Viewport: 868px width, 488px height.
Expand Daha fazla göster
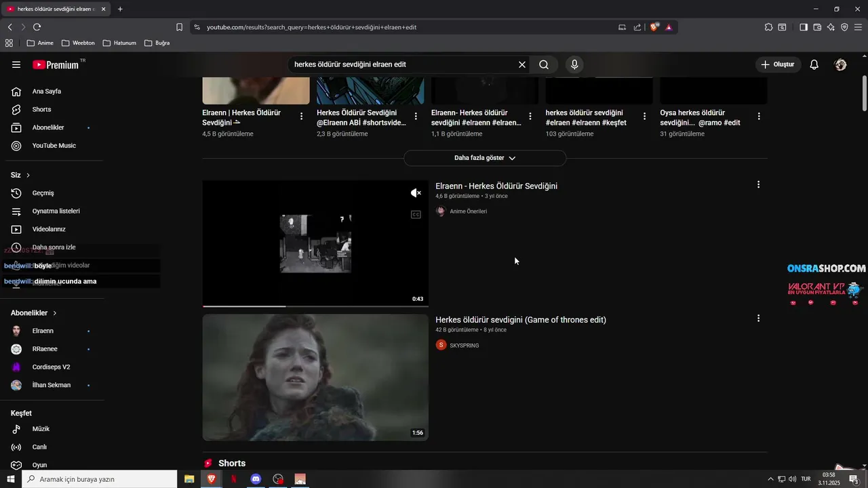[x=485, y=158]
